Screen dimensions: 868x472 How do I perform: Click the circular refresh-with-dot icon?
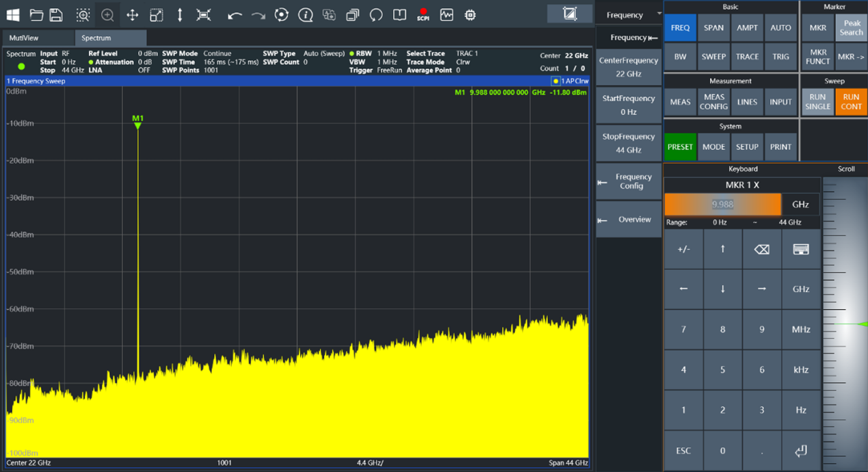281,15
